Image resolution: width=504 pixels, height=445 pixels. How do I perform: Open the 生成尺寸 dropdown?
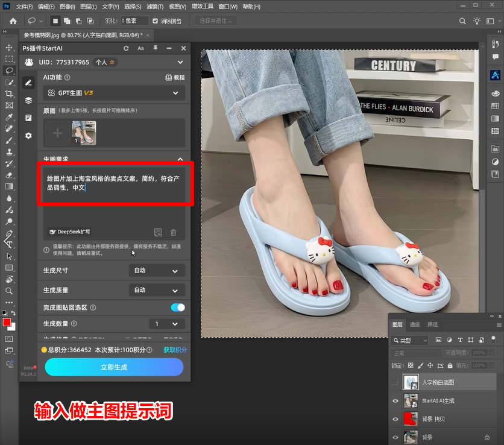[157, 270]
